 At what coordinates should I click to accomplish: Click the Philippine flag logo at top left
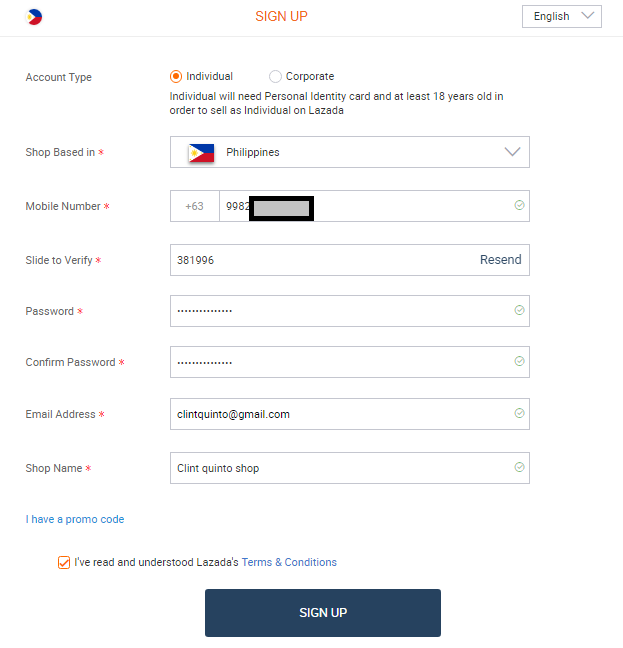coord(35,17)
